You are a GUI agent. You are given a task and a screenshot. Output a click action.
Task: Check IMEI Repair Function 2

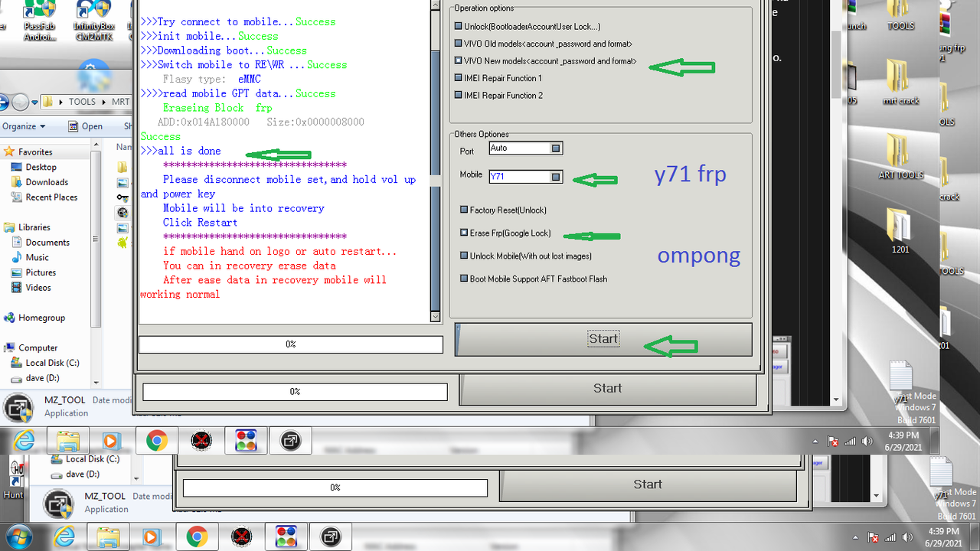pyautogui.click(x=459, y=96)
